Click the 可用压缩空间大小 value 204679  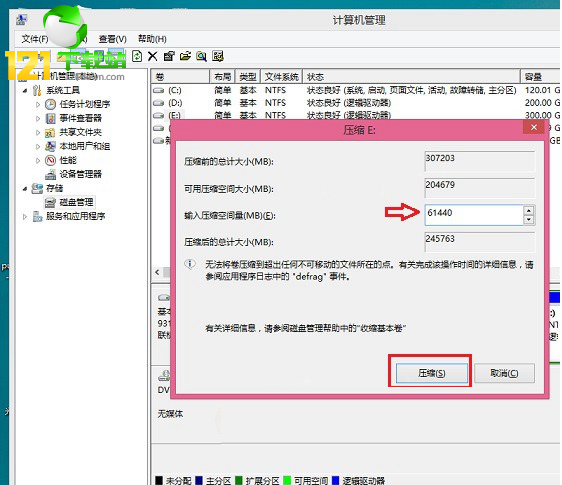pos(480,187)
